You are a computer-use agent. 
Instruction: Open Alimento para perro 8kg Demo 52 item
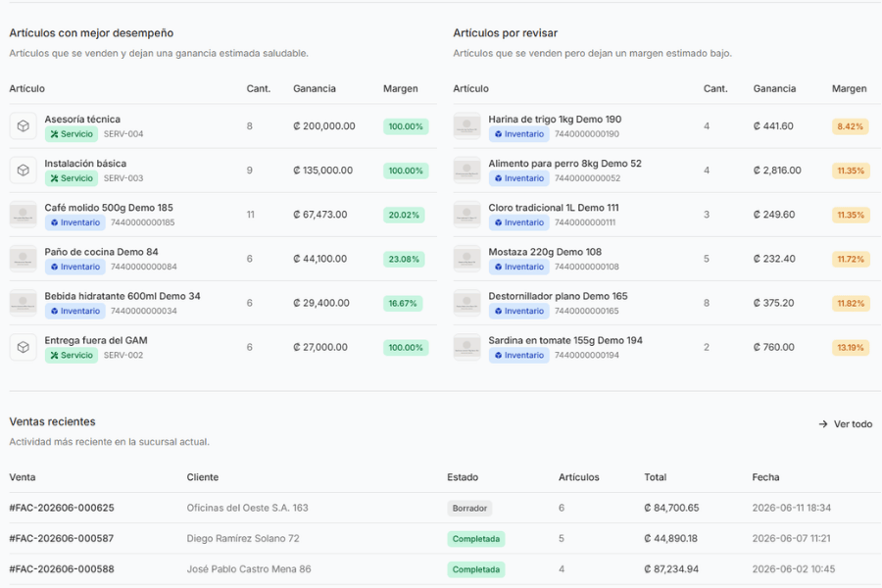[x=564, y=164]
